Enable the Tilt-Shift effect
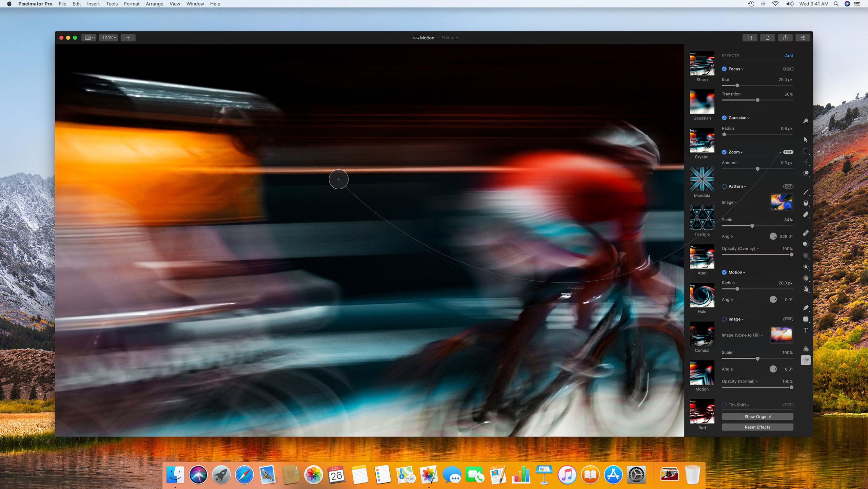The width and height of the screenshot is (868, 489). [x=724, y=405]
